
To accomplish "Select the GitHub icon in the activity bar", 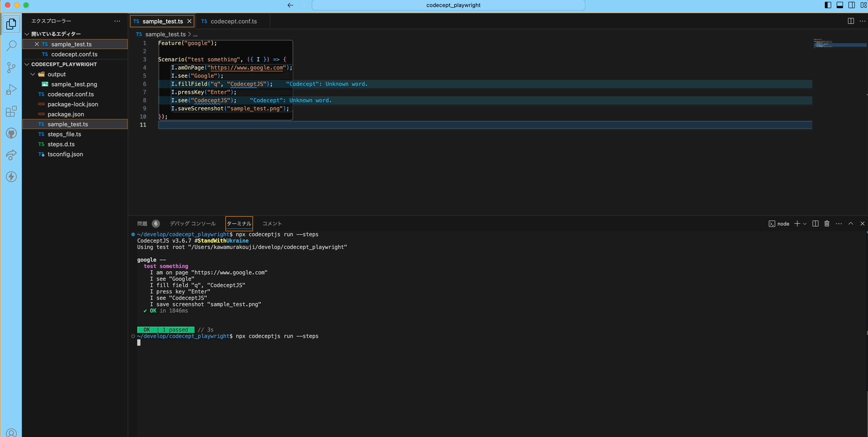I will tap(11, 133).
